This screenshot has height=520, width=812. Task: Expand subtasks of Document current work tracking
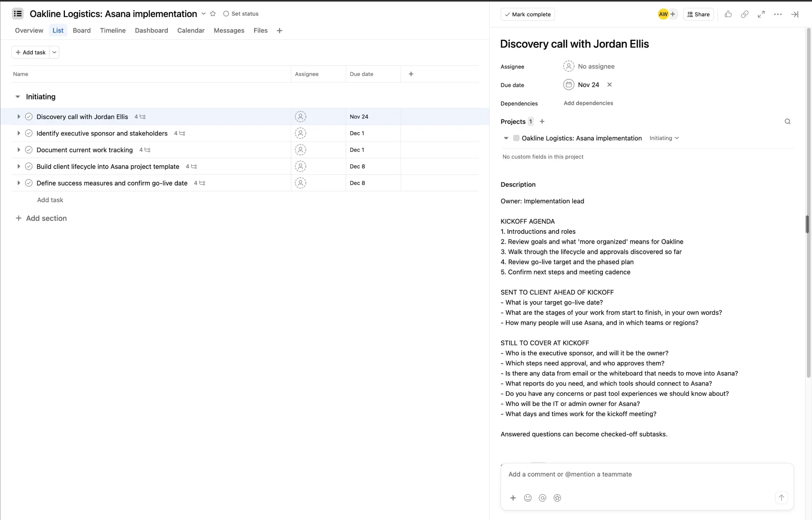(x=19, y=150)
